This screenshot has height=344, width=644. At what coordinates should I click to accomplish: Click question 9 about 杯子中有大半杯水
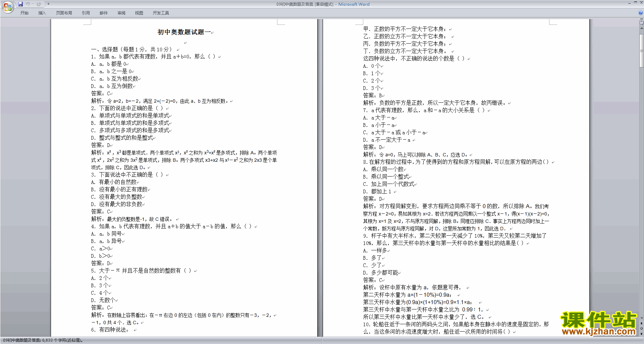[455, 239]
